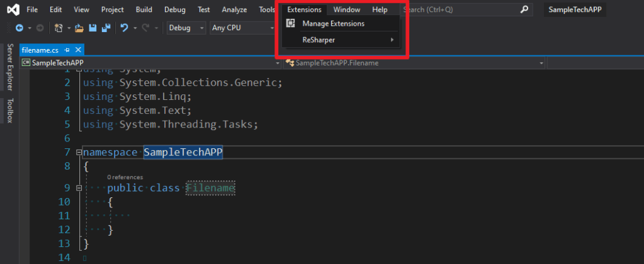The height and width of the screenshot is (264, 644).
Task: Click the Navigate Backward arrow icon
Action: (x=19, y=28)
